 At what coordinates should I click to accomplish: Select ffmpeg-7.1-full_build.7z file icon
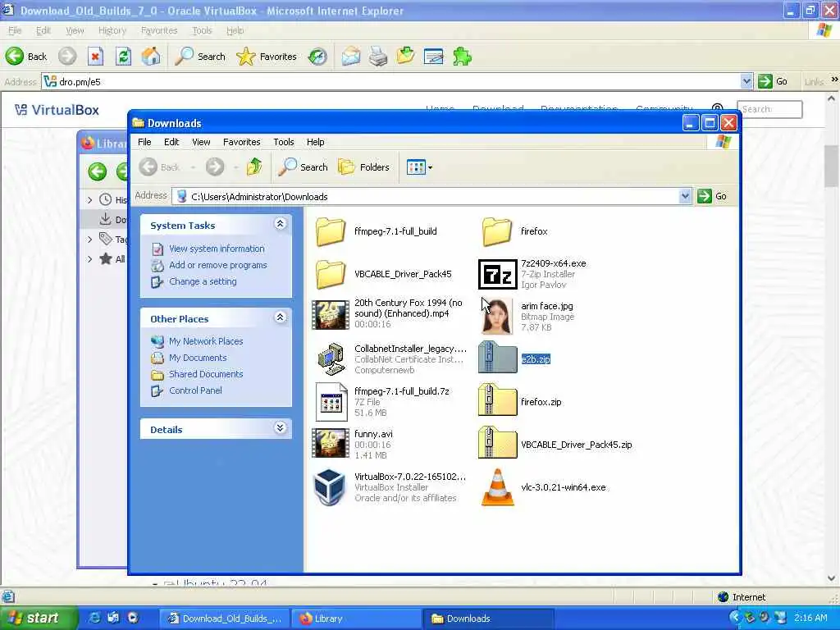[x=331, y=402]
